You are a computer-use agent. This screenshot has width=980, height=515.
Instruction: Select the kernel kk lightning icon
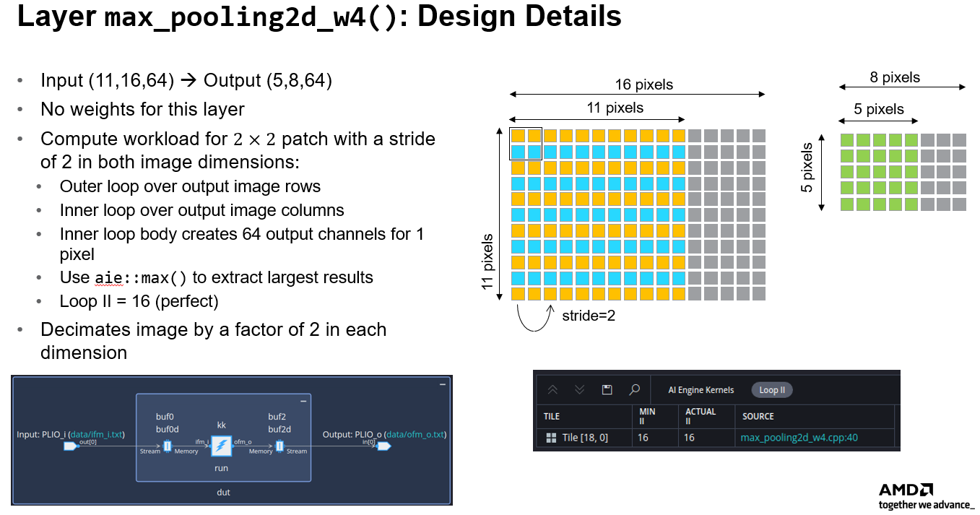[222, 446]
